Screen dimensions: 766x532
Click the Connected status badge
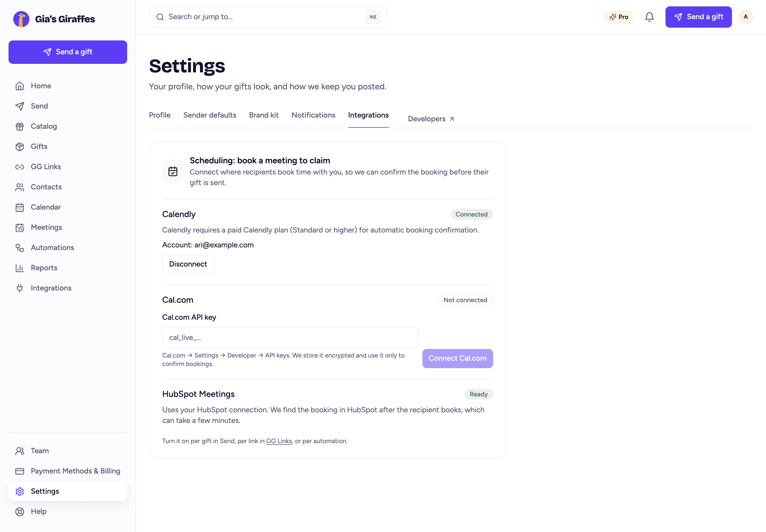pos(471,214)
